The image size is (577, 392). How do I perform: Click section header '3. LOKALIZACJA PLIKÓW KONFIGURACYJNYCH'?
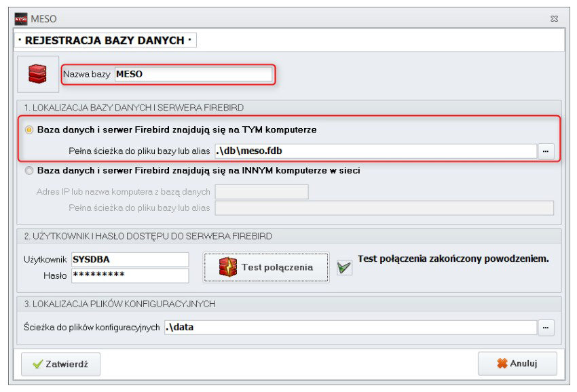pyautogui.click(x=120, y=304)
